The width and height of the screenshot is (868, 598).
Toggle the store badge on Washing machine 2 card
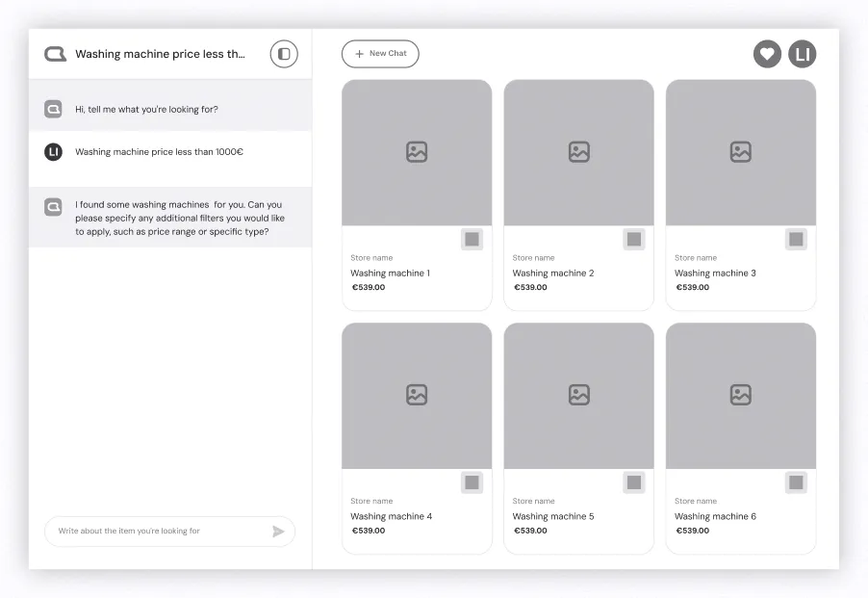coord(633,240)
